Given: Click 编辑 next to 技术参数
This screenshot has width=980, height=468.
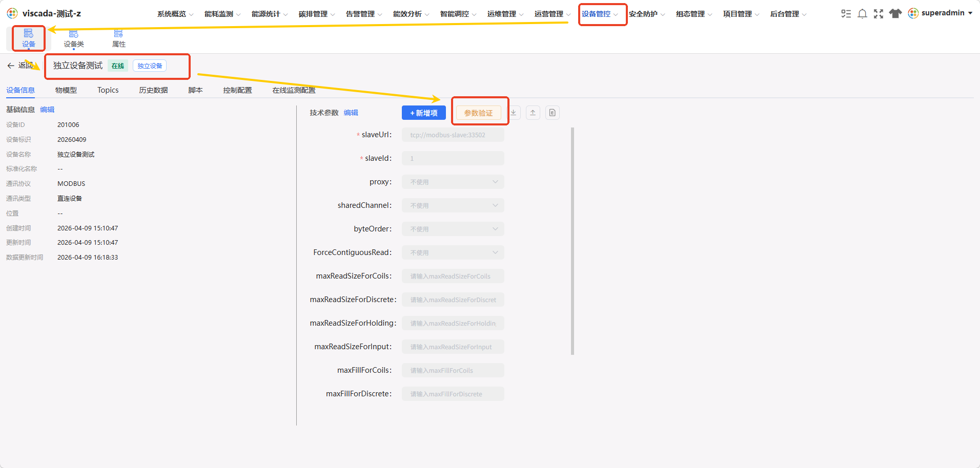Looking at the screenshot, I should coord(351,113).
